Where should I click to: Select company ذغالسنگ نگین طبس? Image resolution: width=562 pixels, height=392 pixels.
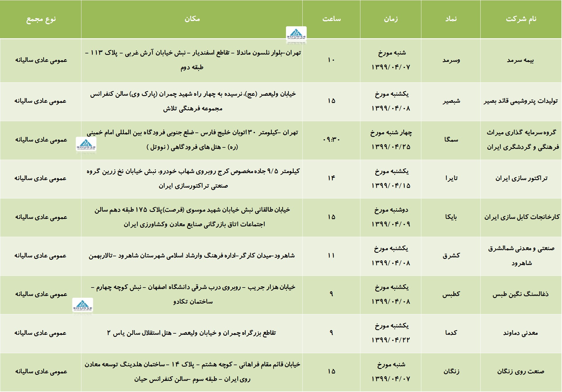click(521, 294)
